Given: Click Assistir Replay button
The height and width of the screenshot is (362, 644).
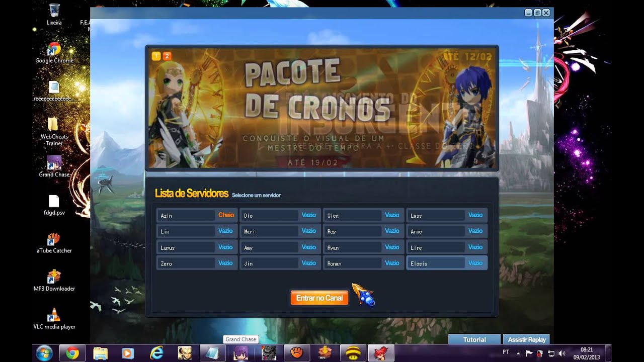Looking at the screenshot, I should (x=527, y=339).
